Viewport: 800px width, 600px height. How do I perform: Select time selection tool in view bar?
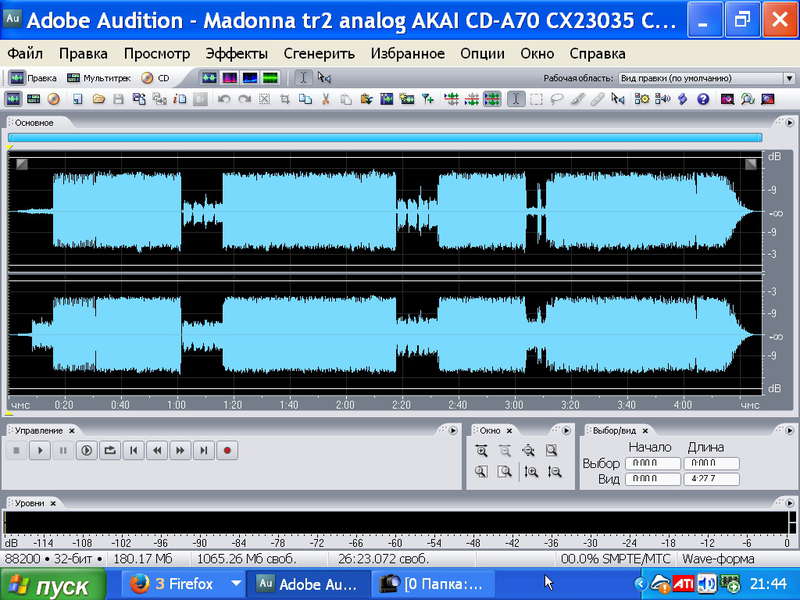(x=303, y=78)
